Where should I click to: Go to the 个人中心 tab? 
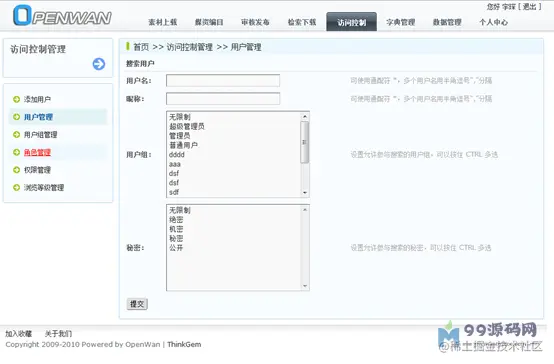[494, 22]
